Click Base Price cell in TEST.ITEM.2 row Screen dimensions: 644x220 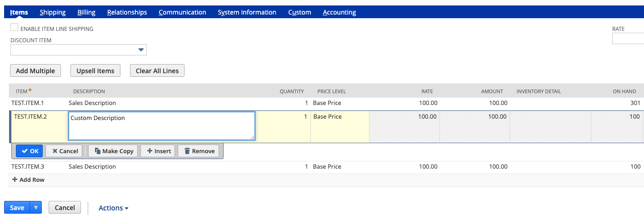(340, 126)
